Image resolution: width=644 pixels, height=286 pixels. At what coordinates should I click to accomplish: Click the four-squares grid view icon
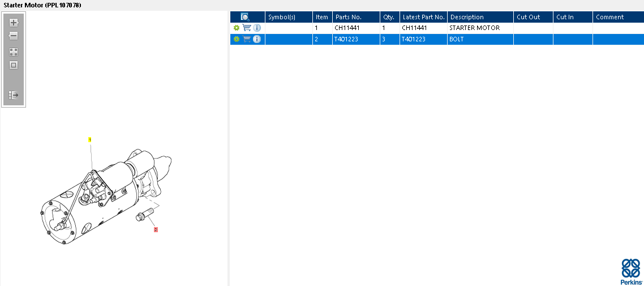[x=14, y=52]
